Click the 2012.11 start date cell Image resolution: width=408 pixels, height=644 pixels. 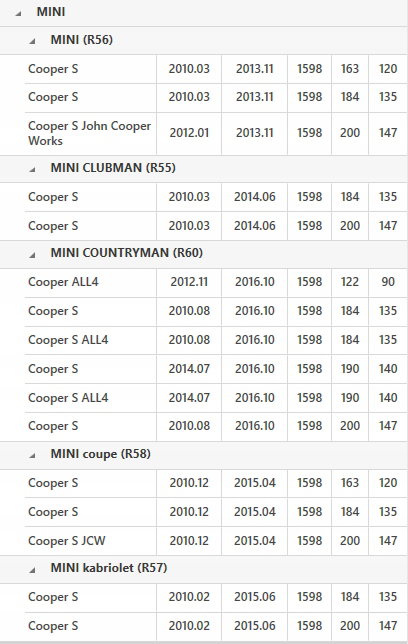[x=189, y=282]
